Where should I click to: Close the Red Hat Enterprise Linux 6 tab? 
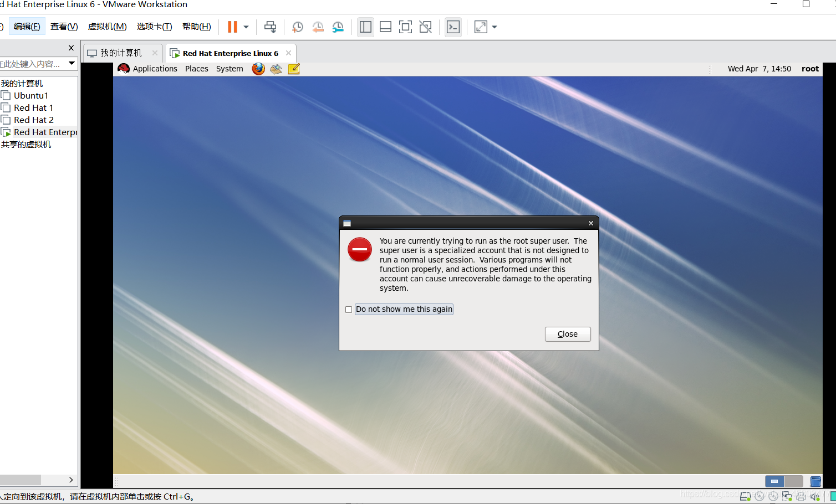[x=288, y=53]
